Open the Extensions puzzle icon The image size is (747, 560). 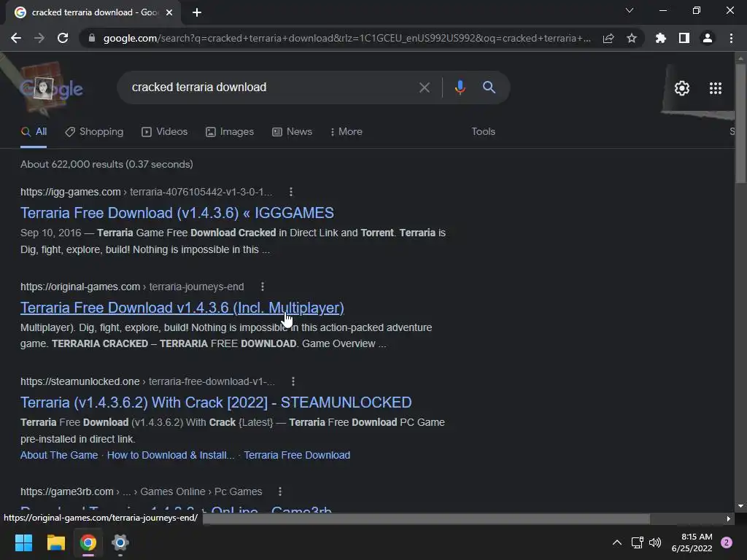660,38
